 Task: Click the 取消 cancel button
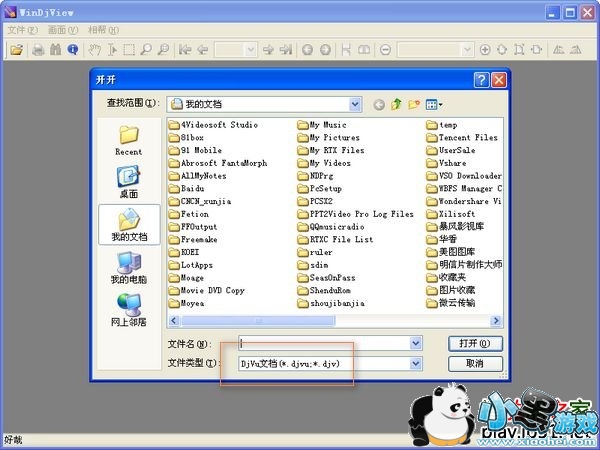pyautogui.click(x=475, y=364)
